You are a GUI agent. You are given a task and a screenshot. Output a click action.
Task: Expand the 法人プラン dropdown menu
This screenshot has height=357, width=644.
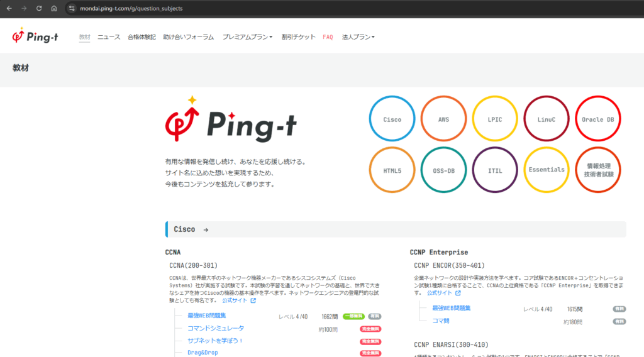[x=358, y=37]
